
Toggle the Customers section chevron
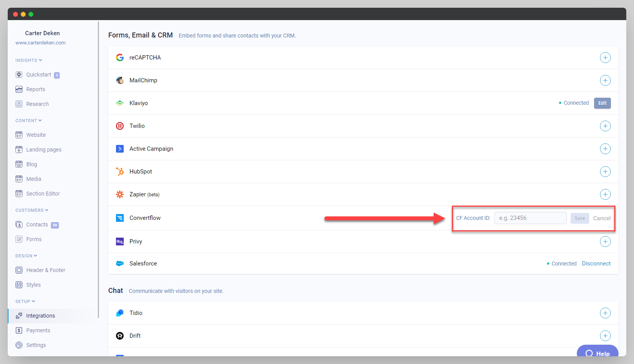(x=47, y=210)
